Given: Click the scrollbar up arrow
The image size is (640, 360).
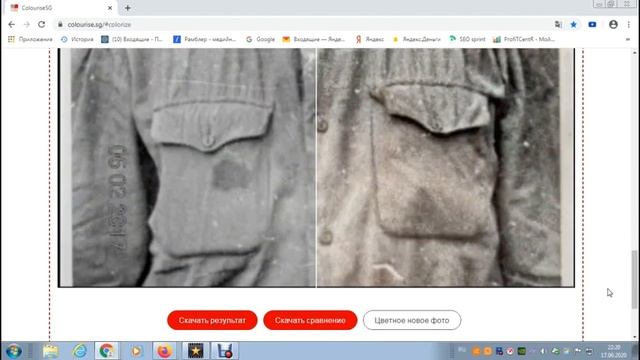Looking at the screenshot, I should coord(634,52).
